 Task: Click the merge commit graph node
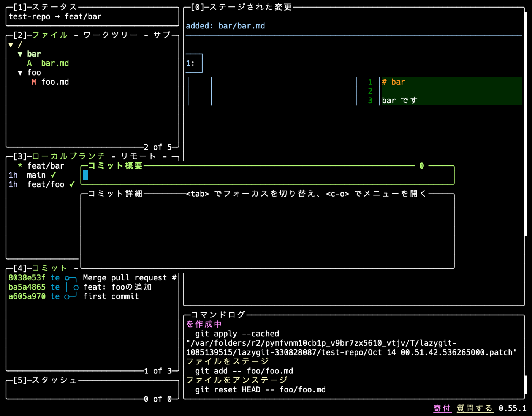67,278
